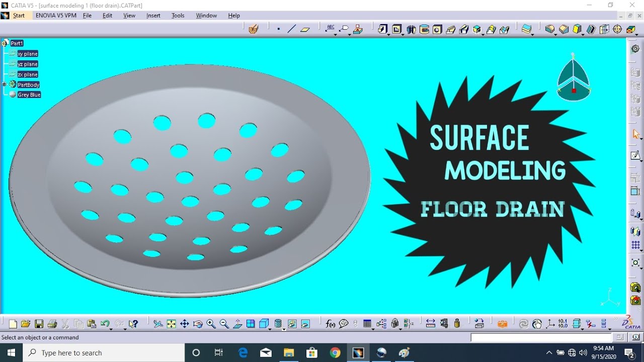Open Undo history dropdown arrow
The image size is (644, 362).
tap(111, 329)
